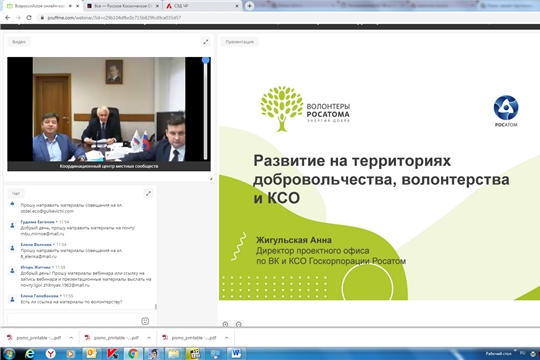Image resolution: width=540 pixels, height=360 pixels.
Task: Switch to the СЭД ЧР tab
Action: point(201,6)
